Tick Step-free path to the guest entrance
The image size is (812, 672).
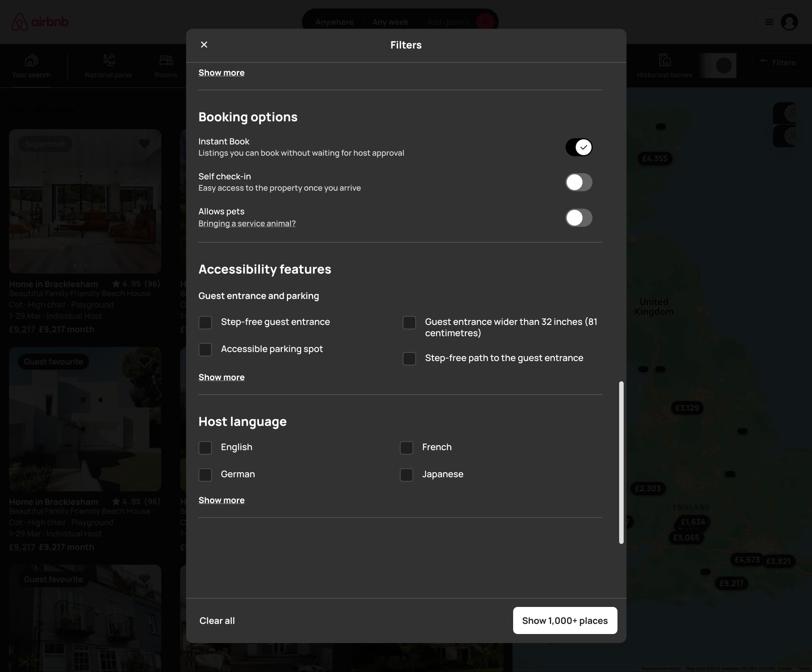point(409,359)
